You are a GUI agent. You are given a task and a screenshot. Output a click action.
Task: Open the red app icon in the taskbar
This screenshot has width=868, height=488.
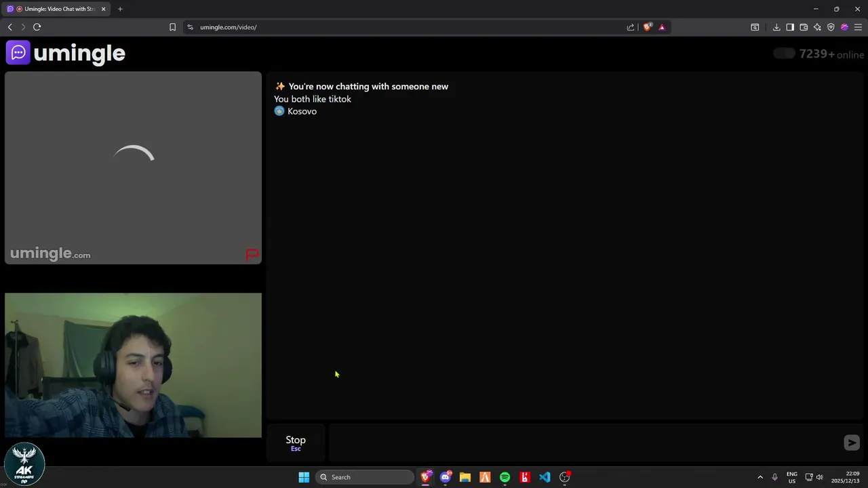coord(525,477)
